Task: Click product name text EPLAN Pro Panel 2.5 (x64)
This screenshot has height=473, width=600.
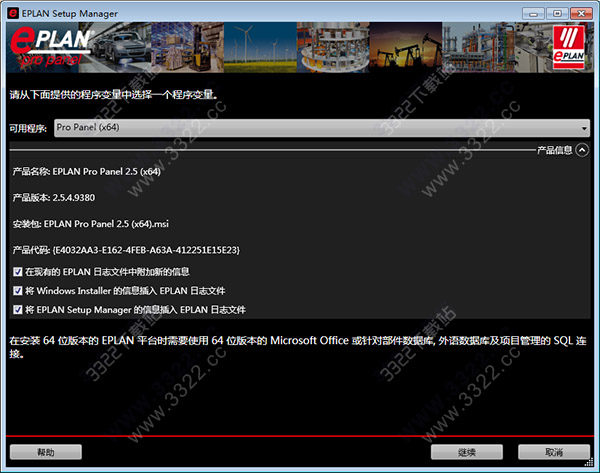Action: pyautogui.click(x=106, y=172)
